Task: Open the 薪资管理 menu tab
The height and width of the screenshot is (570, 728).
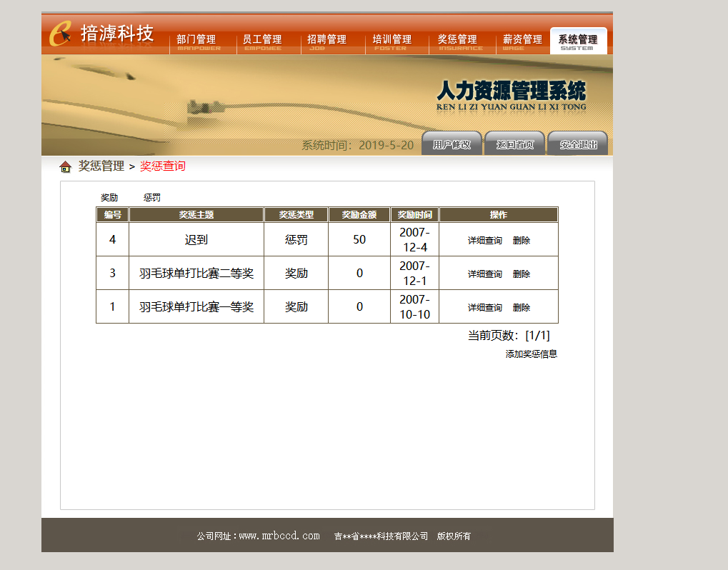Action: pos(522,41)
